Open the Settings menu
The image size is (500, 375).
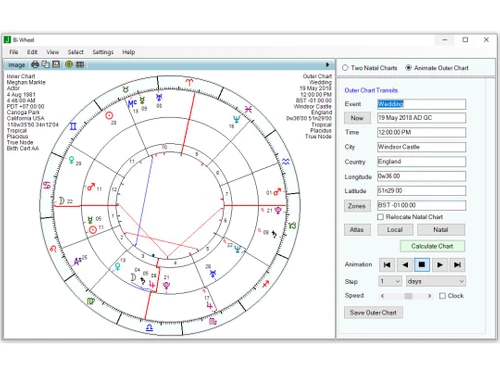pyautogui.click(x=103, y=52)
